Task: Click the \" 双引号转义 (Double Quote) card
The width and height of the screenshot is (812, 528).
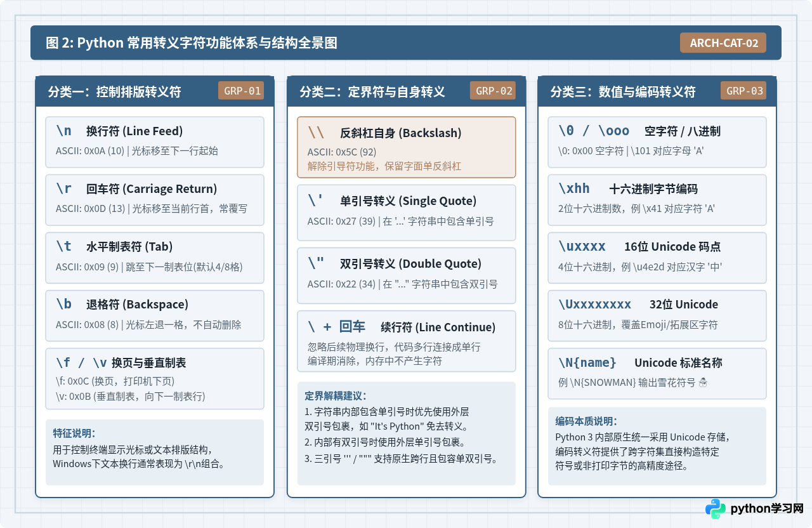Action: tap(407, 275)
